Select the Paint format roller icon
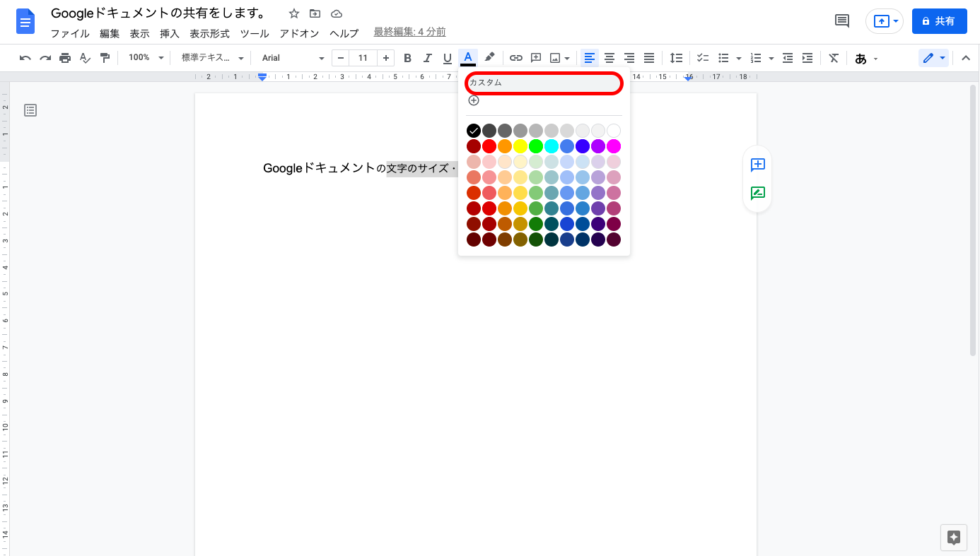 point(105,58)
